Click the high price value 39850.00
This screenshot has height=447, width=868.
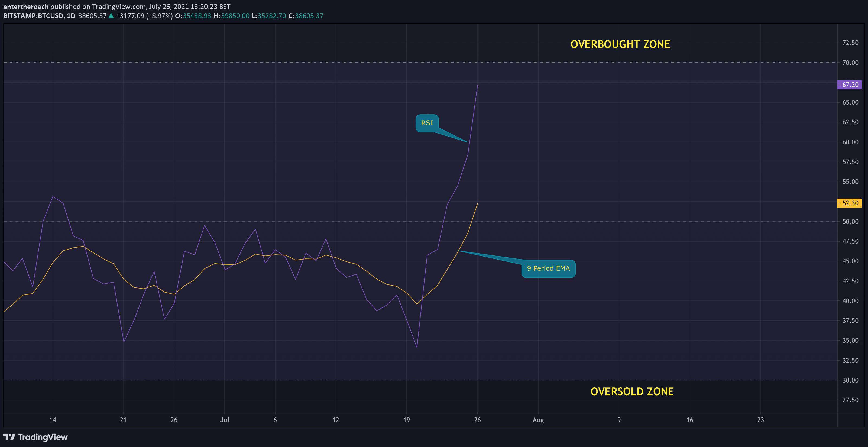(x=235, y=16)
